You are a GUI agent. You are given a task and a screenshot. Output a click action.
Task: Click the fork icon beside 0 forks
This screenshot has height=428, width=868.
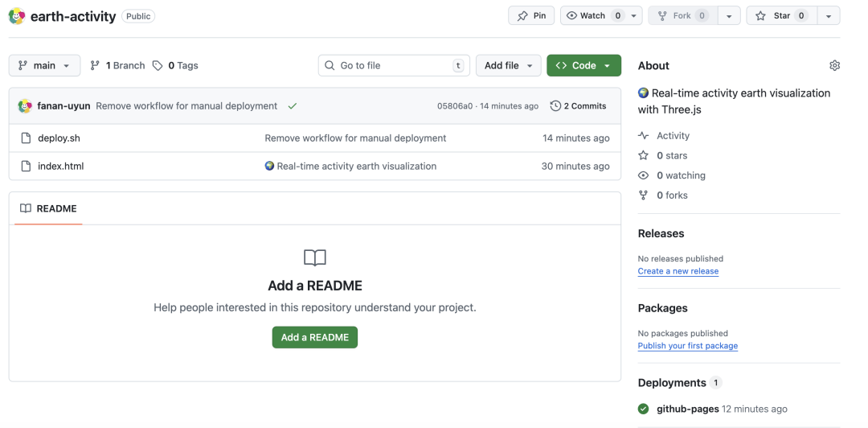pos(643,195)
